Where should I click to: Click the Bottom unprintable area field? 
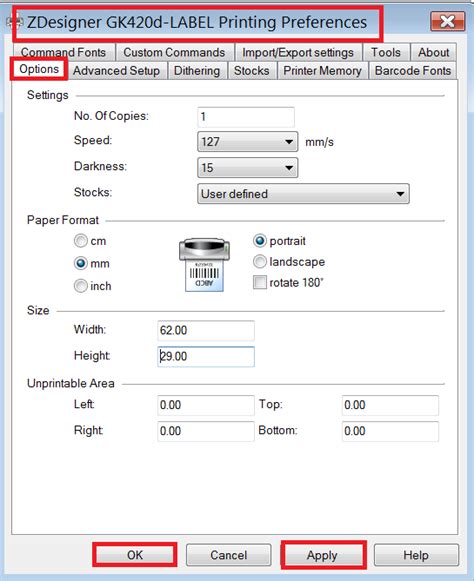390,431
